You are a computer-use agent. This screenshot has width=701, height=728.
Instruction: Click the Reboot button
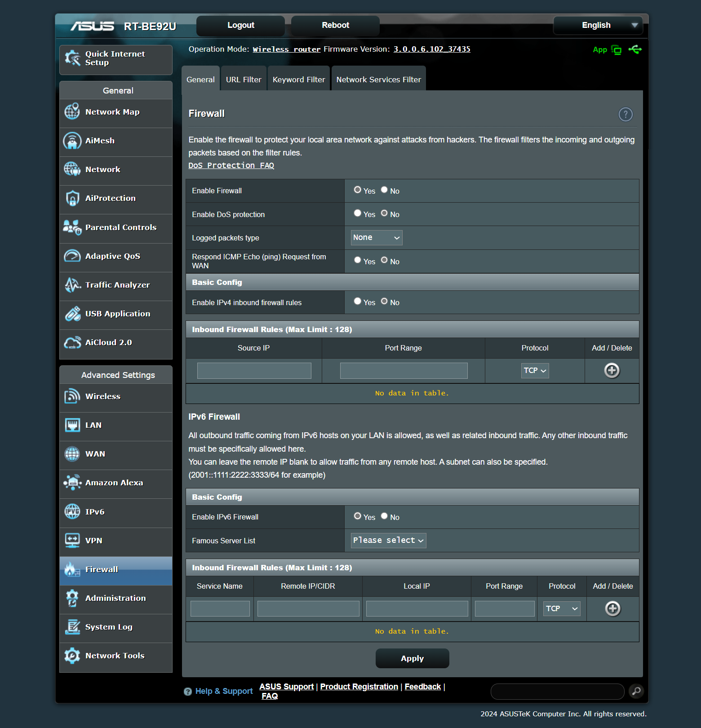tap(335, 26)
